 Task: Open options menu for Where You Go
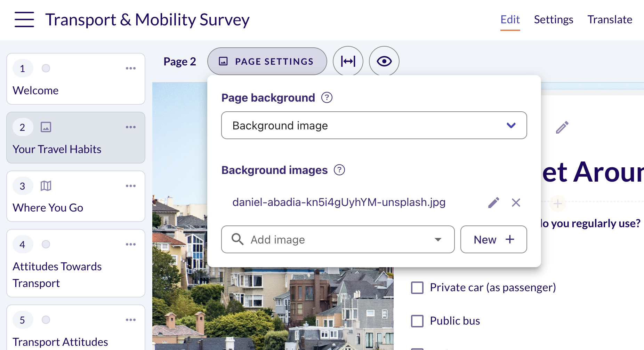pyautogui.click(x=131, y=186)
